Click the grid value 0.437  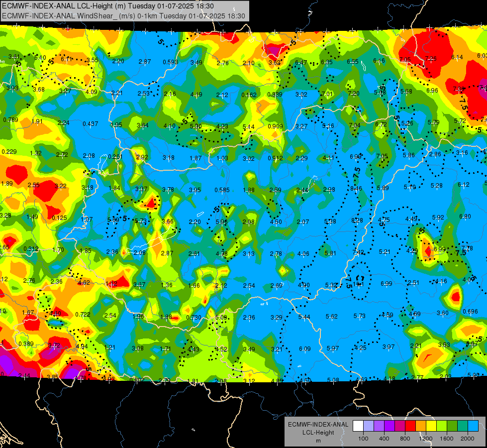[x=91, y=124]
